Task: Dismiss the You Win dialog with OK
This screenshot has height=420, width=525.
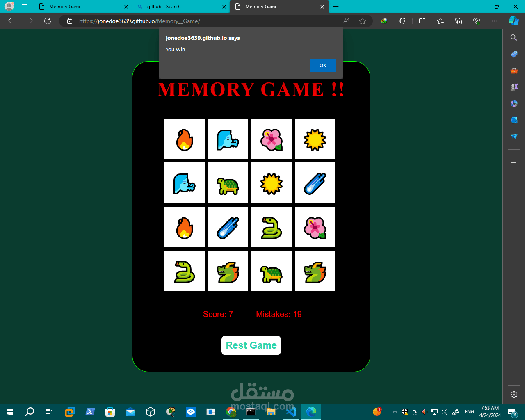Action: [323, 66]
